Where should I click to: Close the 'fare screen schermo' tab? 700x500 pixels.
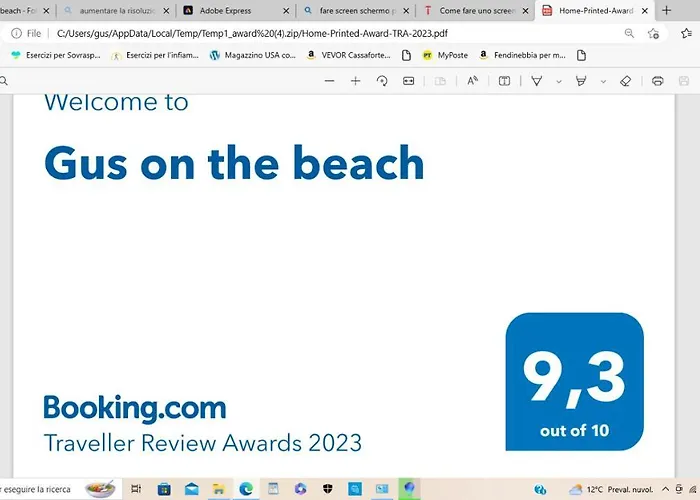tap(406, 11)
